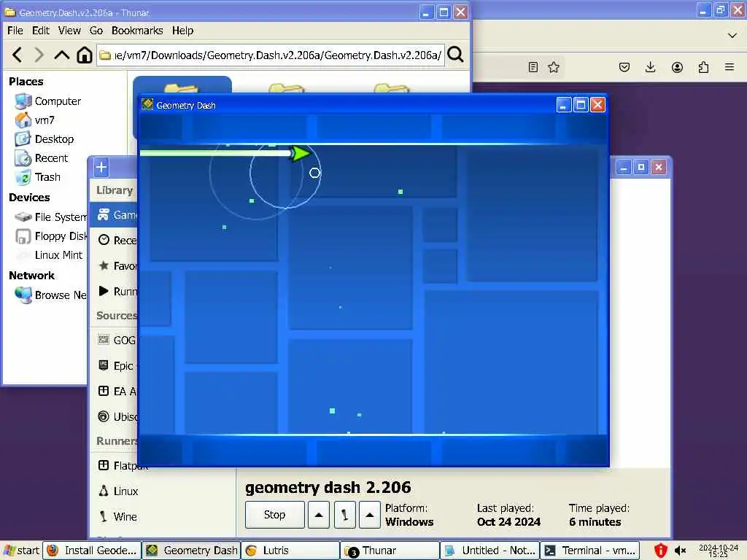747x560 pixels.
Task: Open the Help menu in Thunar
Action: [x=182, y=31]
